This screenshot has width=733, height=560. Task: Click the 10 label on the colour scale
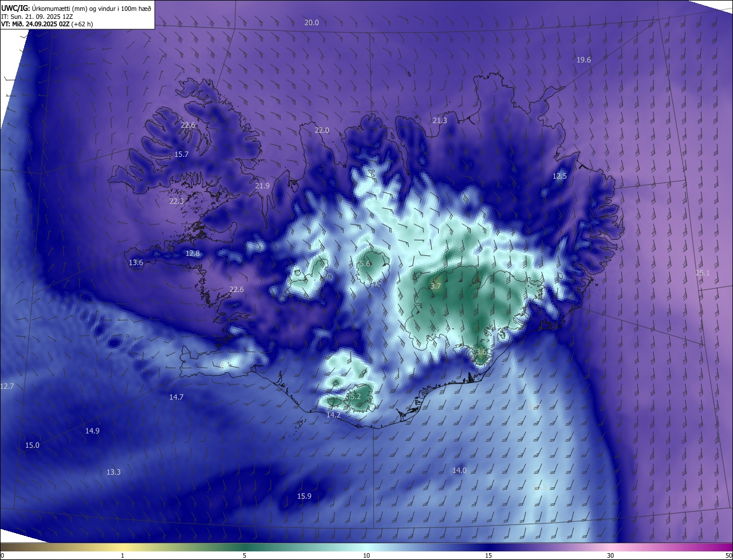pos(366,555)
